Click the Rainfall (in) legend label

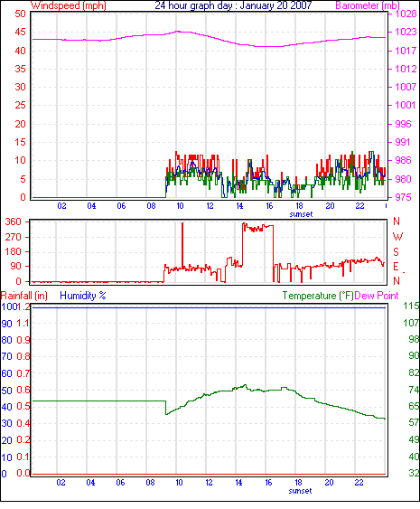click(24, 296)
